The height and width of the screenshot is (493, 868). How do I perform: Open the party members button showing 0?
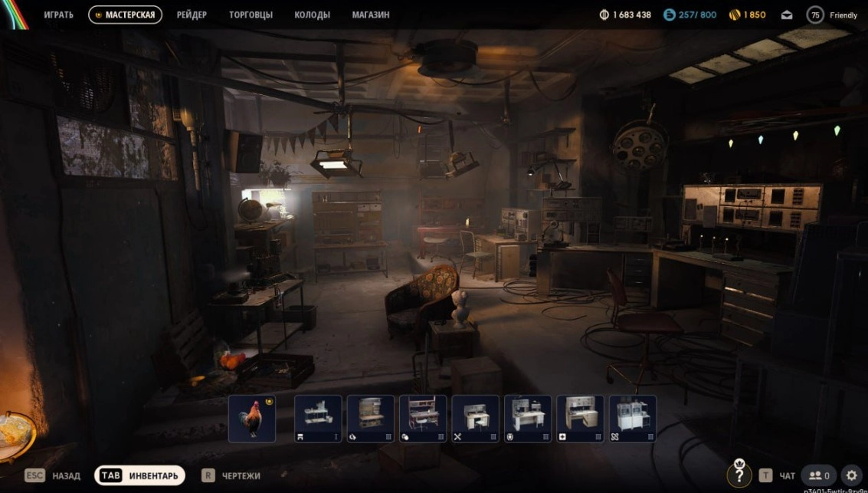[x=819, y=475]
